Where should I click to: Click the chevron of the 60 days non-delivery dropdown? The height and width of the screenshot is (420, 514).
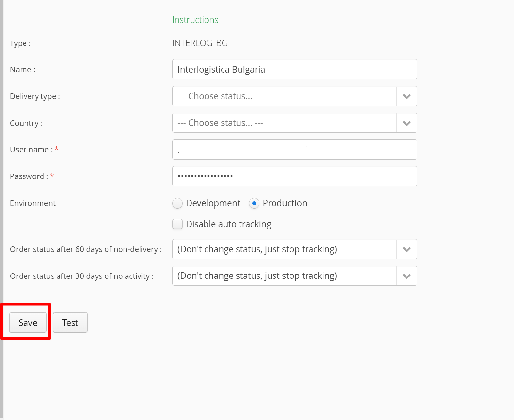pos(406,249)
